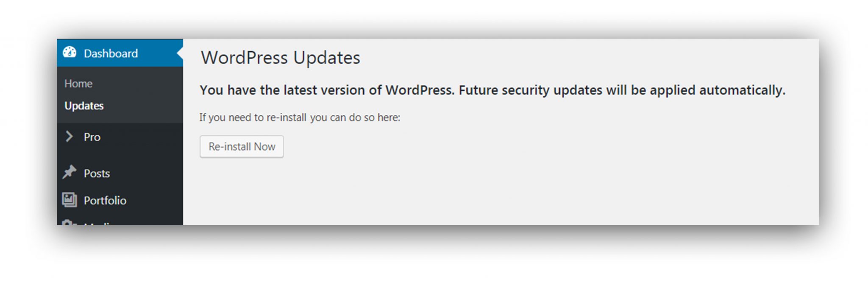
Task: Open the Dashboard menu label
Action: click(x=111, y=53)
